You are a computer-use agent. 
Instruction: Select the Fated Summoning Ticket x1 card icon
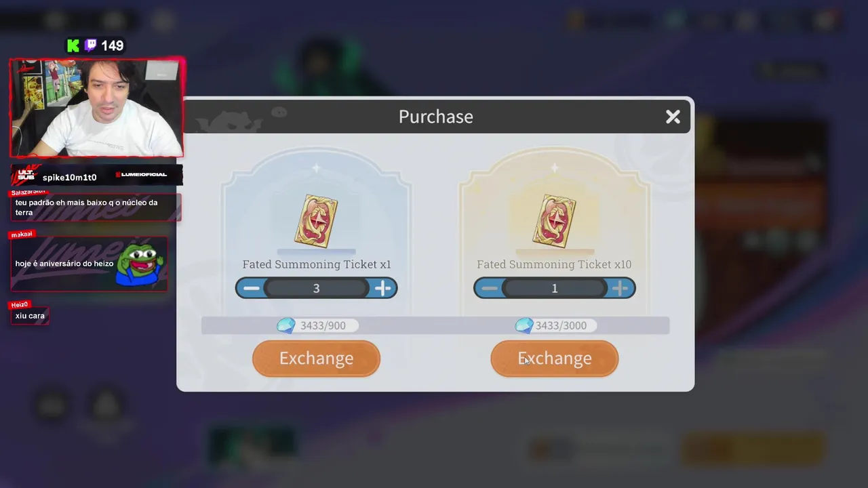(x=316, y=222)
